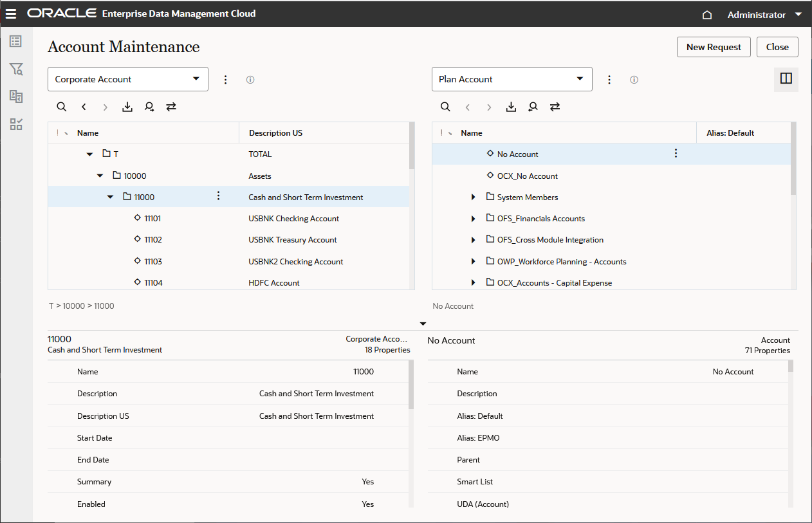Click the TOTAL description cell
Image resolution: width=812 pixels, height=523 pixels.
click(x=260, y=154)
